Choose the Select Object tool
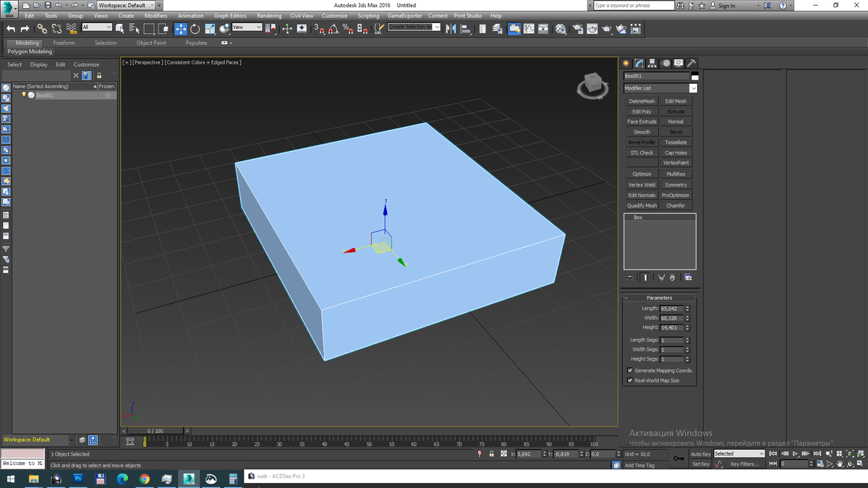Viewport: 868px width, 488px height. click(x=119, y=28)
